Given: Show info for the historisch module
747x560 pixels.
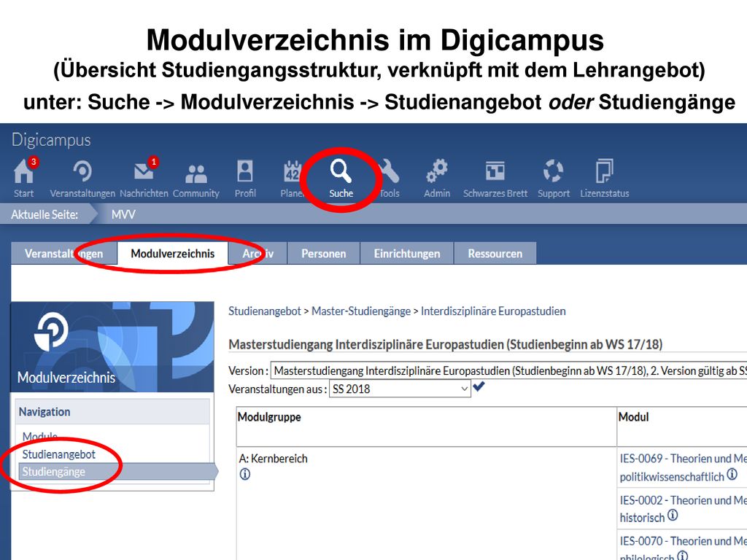Looking at the screenshot, I should (673, 516).
